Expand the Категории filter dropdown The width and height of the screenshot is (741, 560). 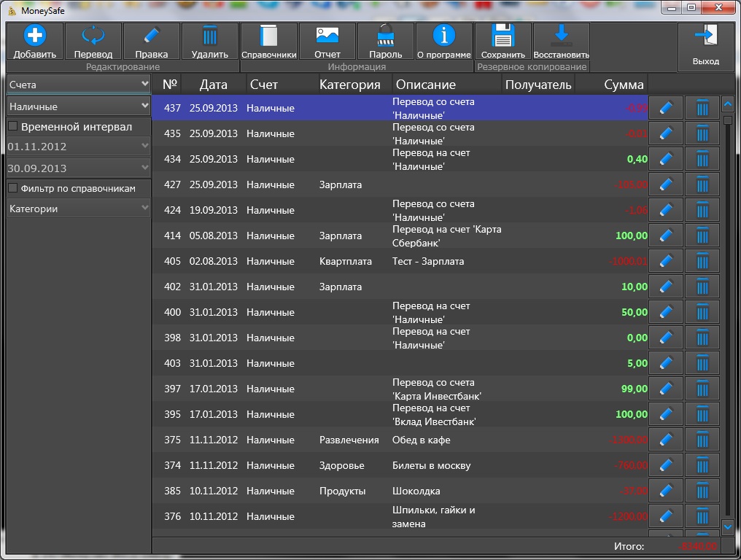pos(79,209)
